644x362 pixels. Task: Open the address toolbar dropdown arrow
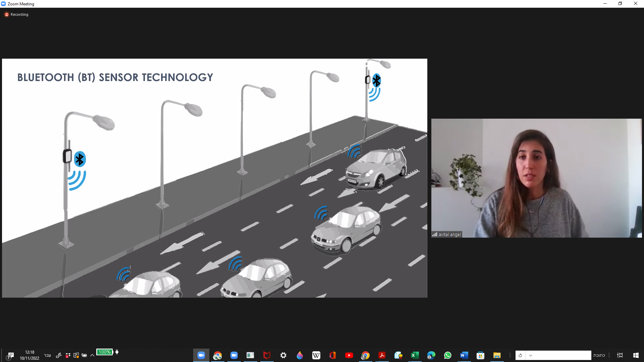[531, 355]
